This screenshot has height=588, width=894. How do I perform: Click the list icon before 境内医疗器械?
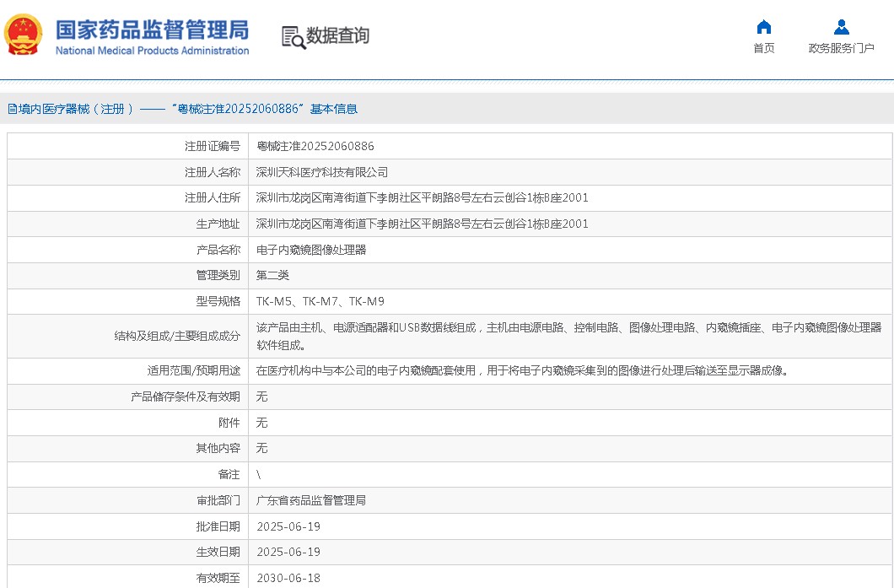pyautogui.click(x=13, y=109)
